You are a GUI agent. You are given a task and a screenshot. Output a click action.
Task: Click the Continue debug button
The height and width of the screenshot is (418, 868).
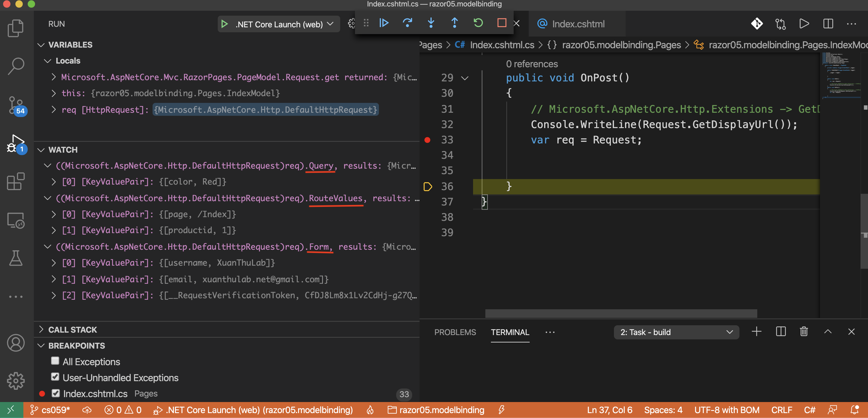click(384, 23)
